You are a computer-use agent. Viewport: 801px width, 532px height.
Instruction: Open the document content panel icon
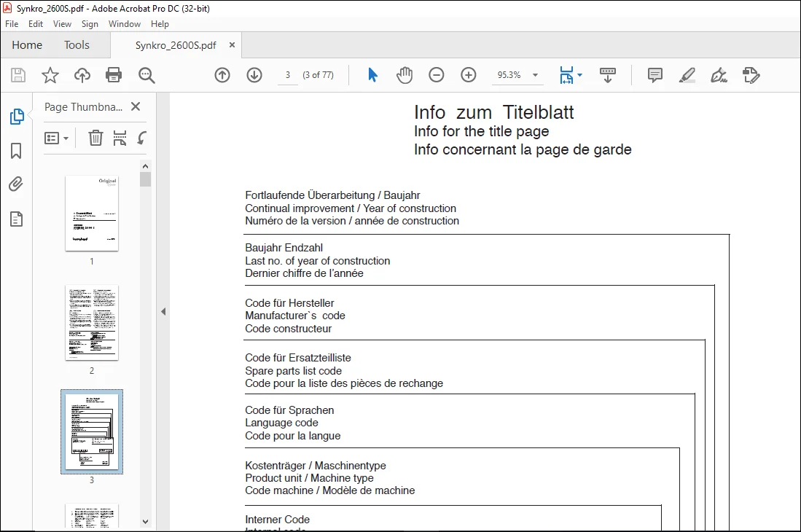(x=16, y=219)
